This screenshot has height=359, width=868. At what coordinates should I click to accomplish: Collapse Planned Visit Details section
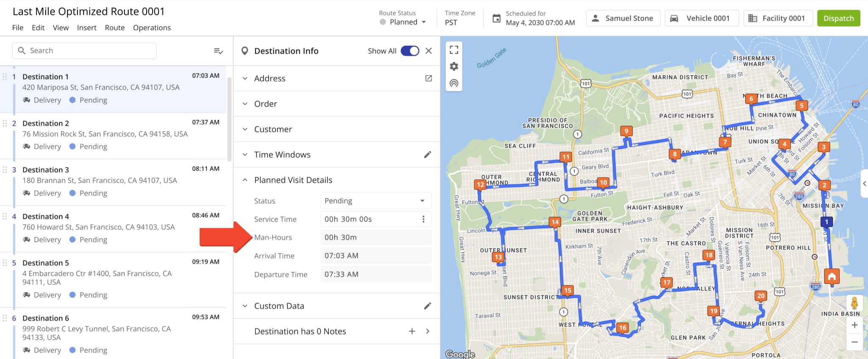(245, 180)
